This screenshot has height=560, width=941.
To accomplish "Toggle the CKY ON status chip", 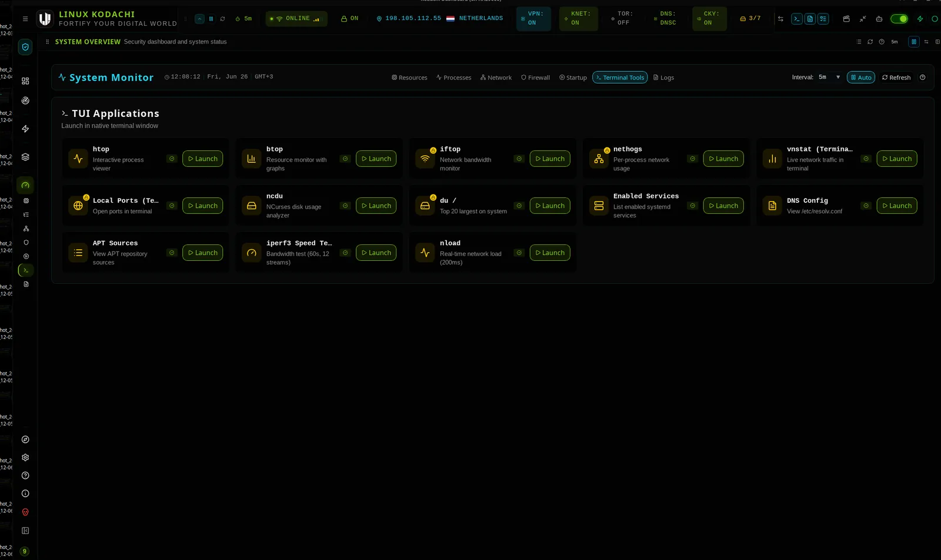I will click(x=709, y=19).
